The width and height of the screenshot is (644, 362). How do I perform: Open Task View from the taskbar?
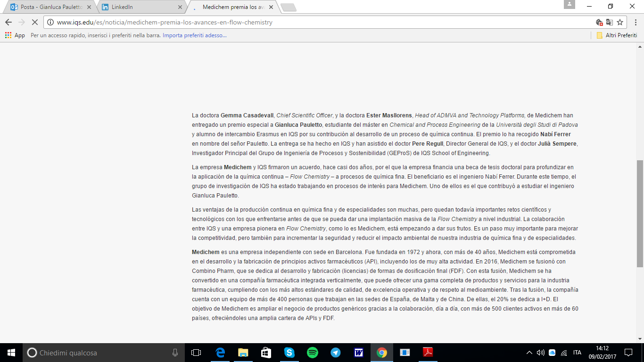(196, 353)
